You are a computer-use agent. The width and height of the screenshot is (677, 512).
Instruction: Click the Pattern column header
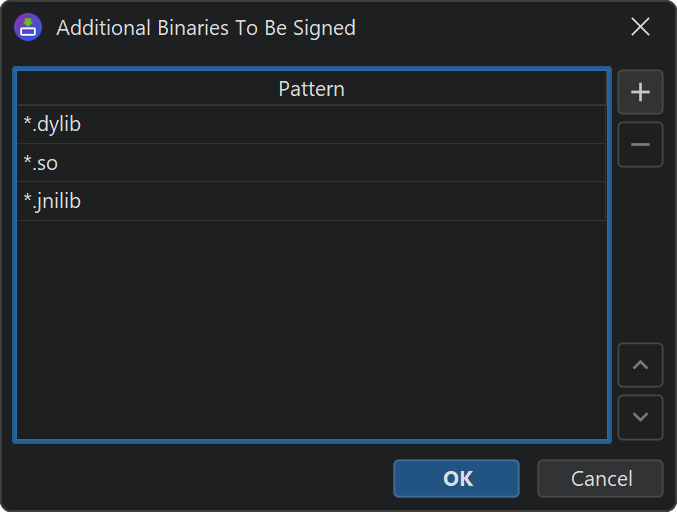click(x=311, y=88)
